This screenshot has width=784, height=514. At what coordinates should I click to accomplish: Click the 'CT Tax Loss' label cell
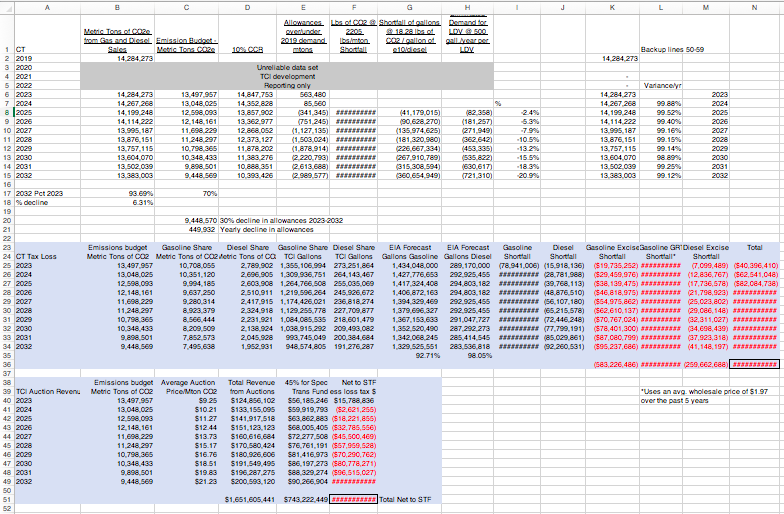pos(37,256)
